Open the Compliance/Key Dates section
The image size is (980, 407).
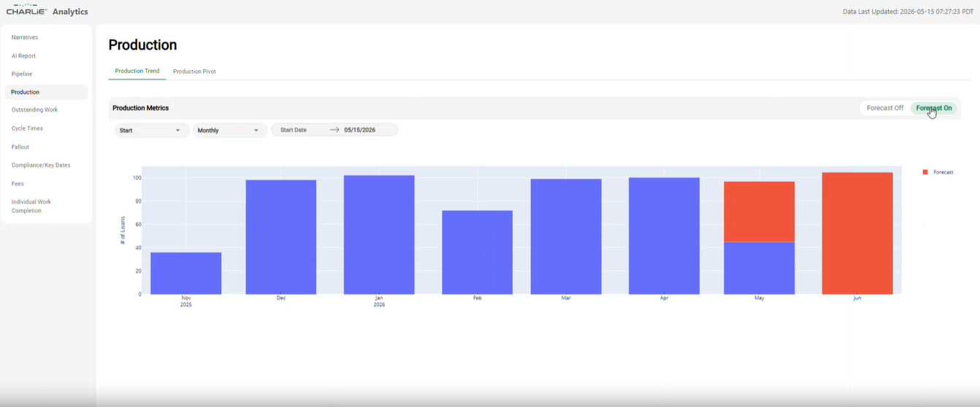point(41,166)
